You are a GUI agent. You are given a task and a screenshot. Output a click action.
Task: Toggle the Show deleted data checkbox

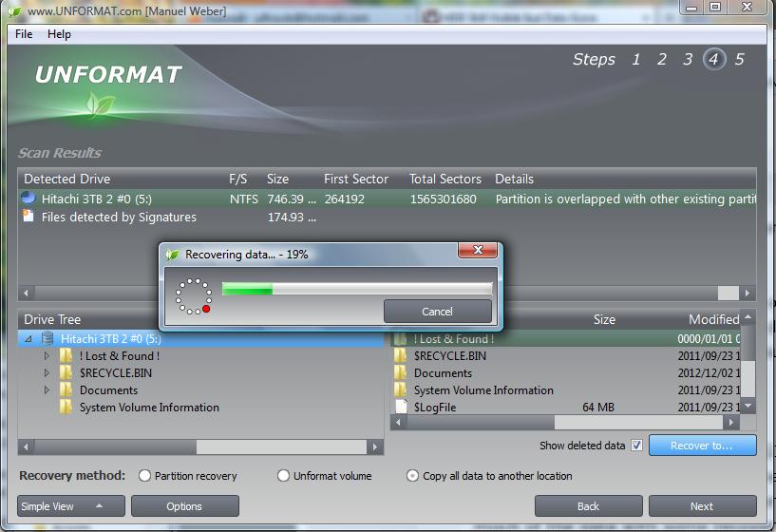(x=637, y=446)
